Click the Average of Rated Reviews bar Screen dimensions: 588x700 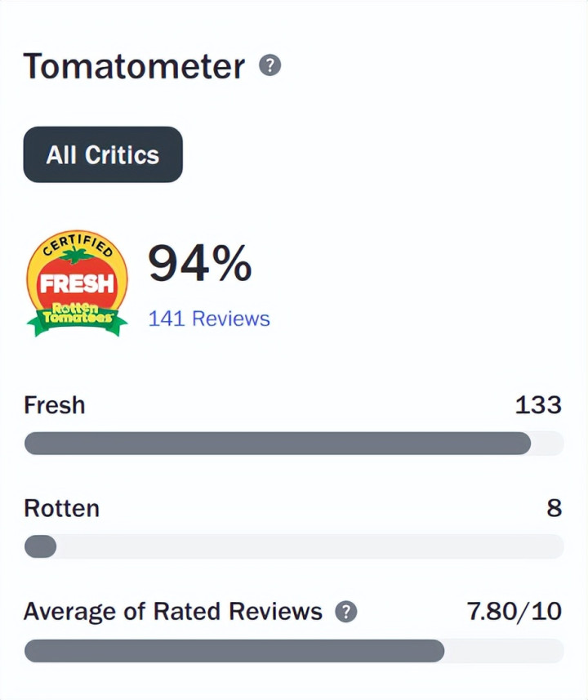pyautogui.click(x=294, y=650)
